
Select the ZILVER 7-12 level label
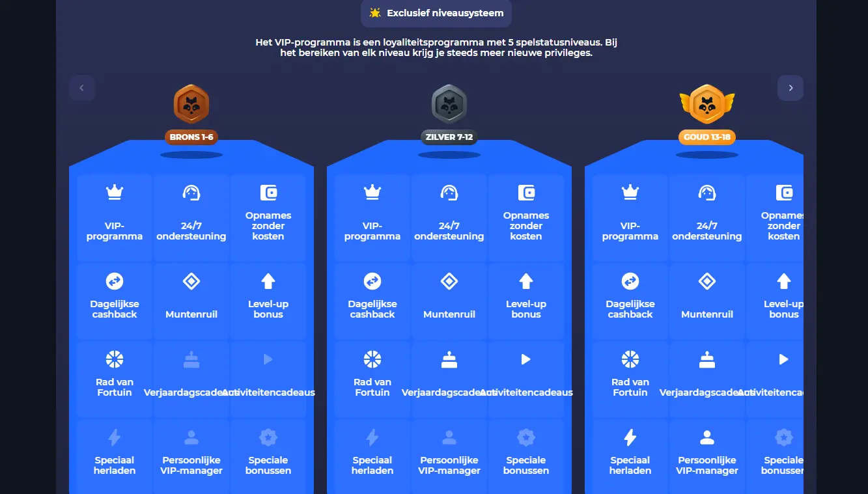(449, 137)
